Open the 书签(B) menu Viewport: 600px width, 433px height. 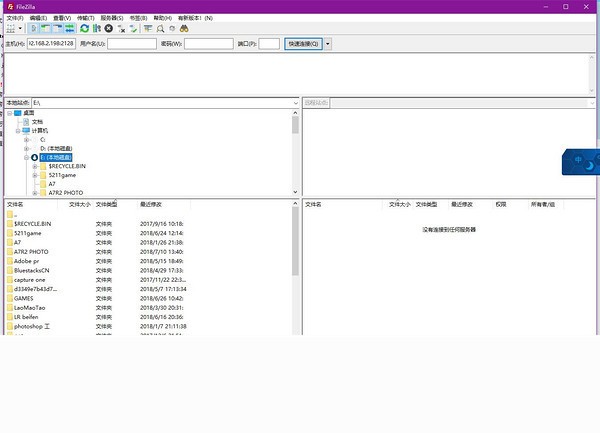[x=138, y=18]
